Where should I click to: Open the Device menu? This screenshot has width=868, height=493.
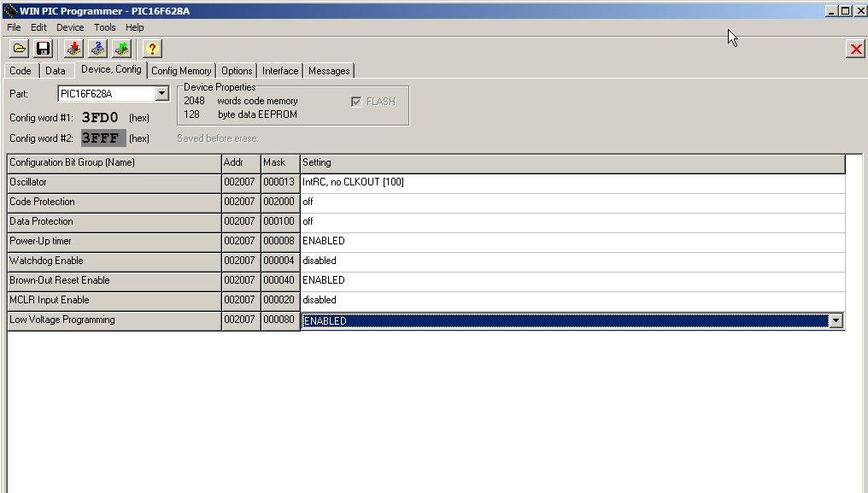70,27
